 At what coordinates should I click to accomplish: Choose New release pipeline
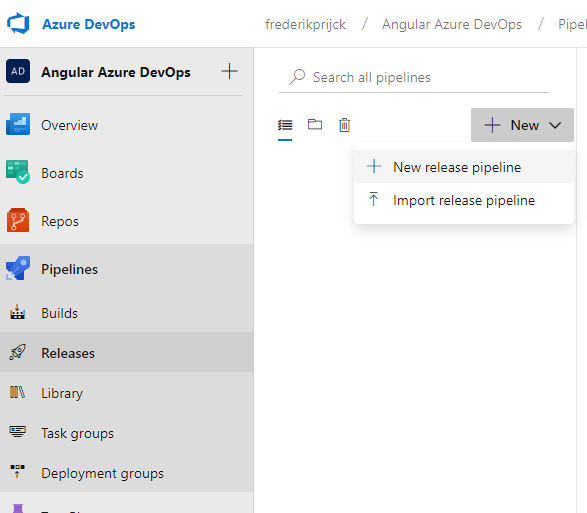pos(463,167)
